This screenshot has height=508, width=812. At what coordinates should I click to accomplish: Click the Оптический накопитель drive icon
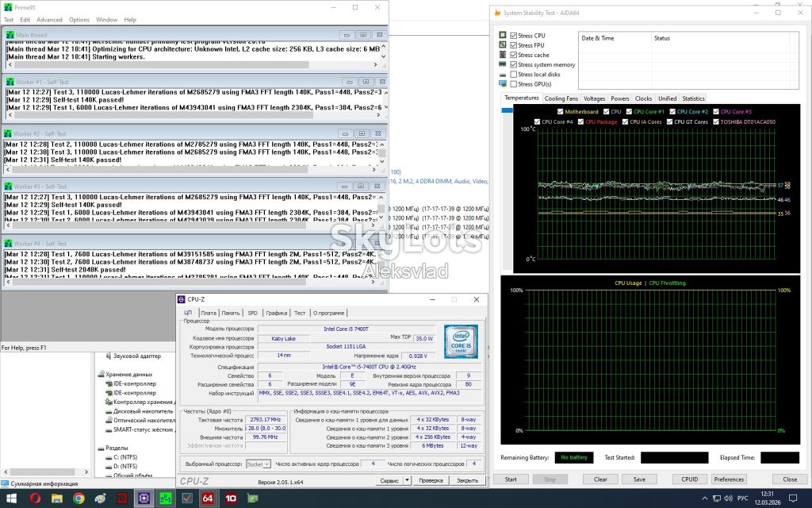(109, 421)
